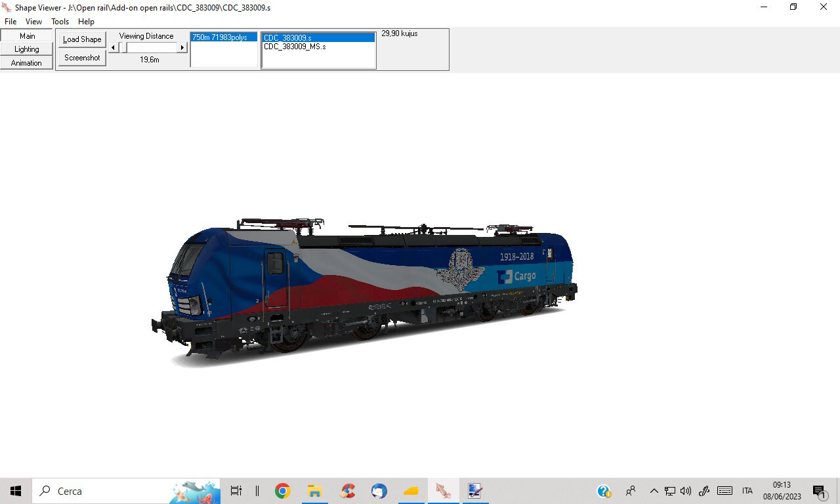Image resolution: width=840 pixels, height=504 pixels.
Task: Click the Cerca search box
Action: pos(126,491)
